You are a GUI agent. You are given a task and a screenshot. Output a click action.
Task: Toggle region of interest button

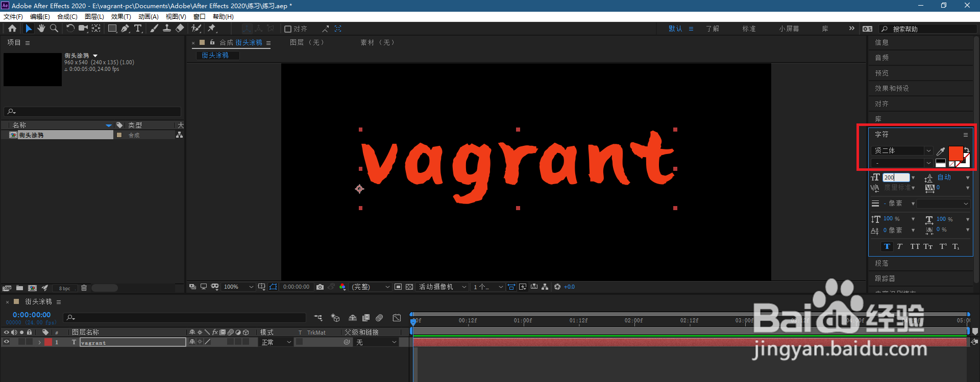[398, 287]
